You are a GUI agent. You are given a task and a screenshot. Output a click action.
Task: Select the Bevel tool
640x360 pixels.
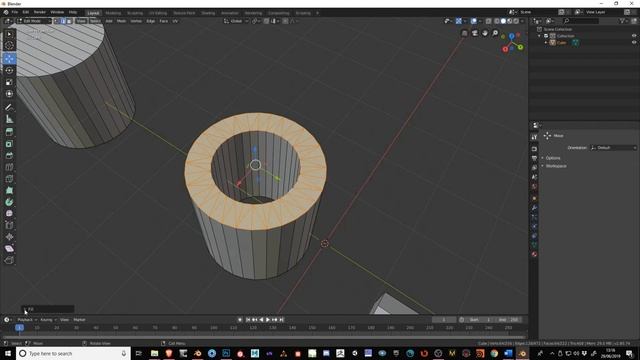(9, 156)
